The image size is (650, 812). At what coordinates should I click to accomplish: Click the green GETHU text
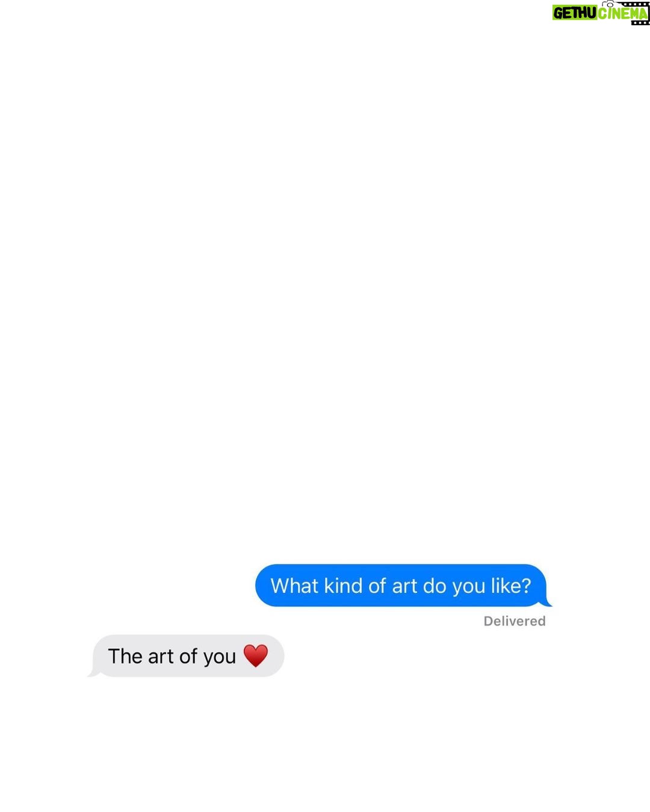[x=575, y=13]
